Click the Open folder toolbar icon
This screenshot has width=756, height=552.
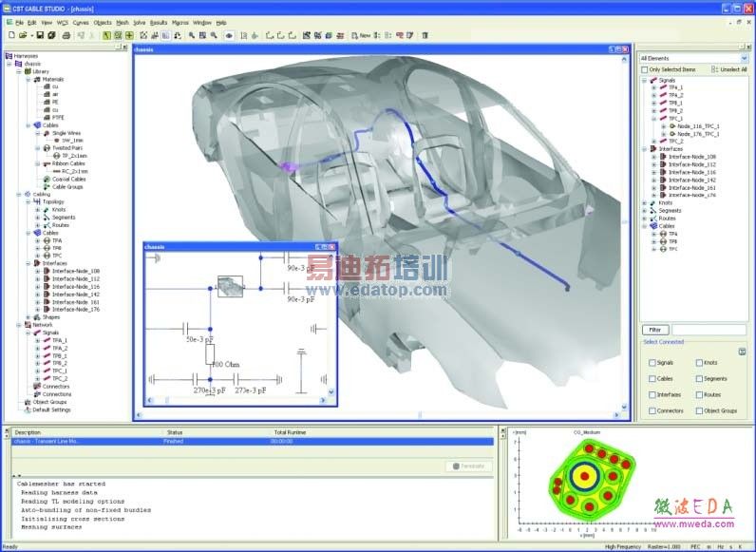pyautogui.click(x=23, y=35)
